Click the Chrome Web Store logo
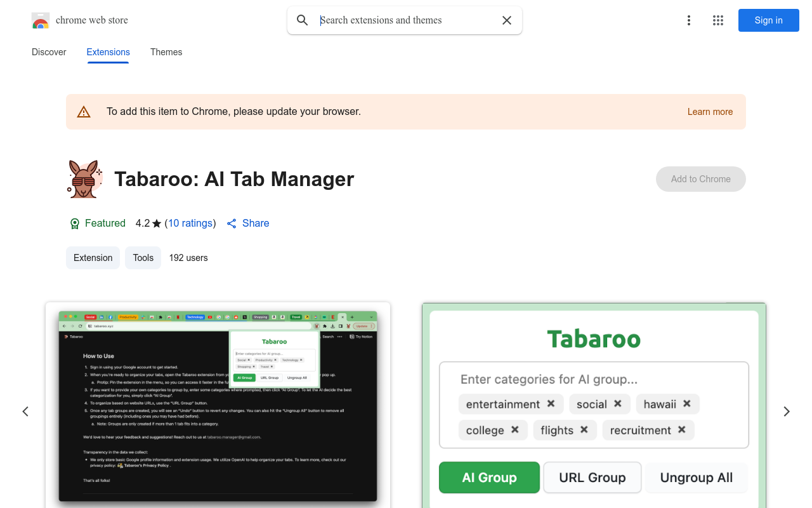The width and height of the screenshot is (812, 508). click(x=41, y=20)
